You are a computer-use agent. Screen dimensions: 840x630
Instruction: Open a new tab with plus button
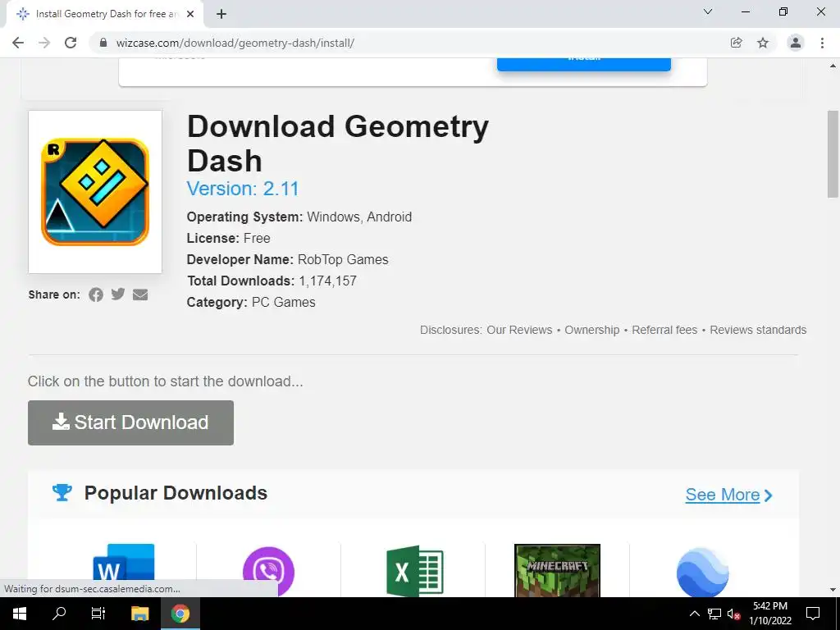(221, 14)
